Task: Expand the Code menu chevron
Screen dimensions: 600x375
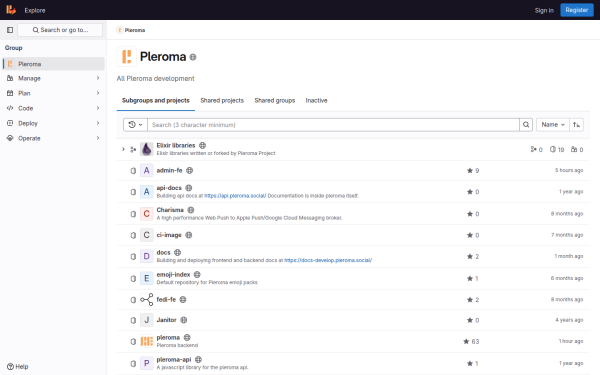Action: click(x=98, y=108)
